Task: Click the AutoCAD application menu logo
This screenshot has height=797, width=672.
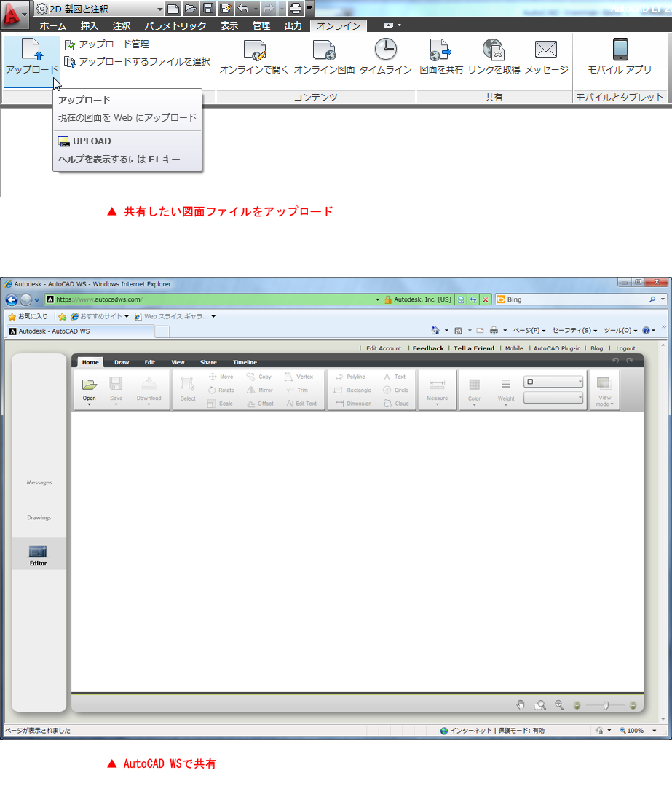Action: point(13,14)
